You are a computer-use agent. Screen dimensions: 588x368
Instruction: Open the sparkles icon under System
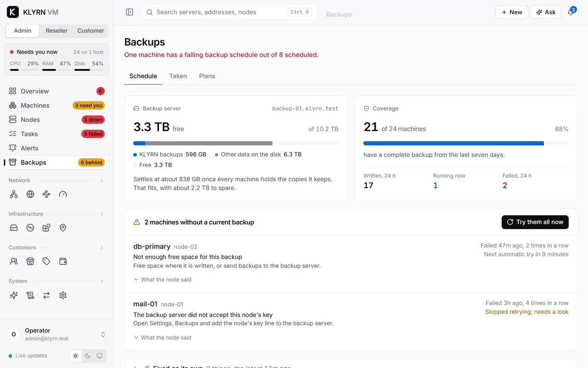14,295
